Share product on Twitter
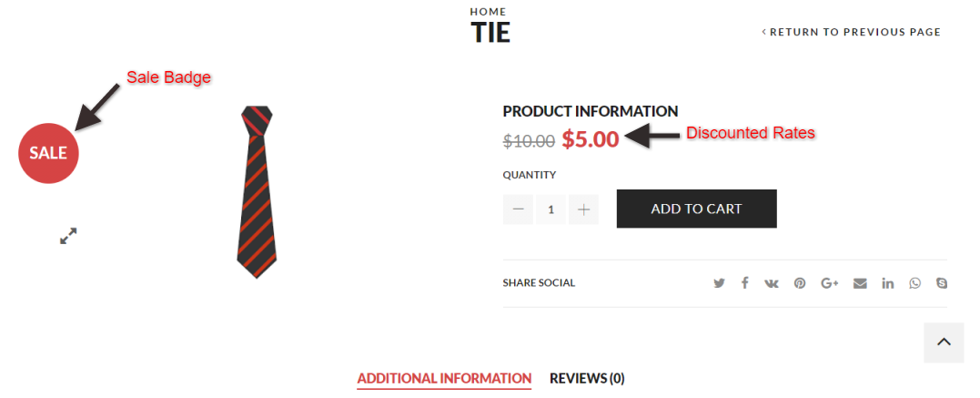The height and width of the screenshot is (398, 980). (x=719, y=283)
